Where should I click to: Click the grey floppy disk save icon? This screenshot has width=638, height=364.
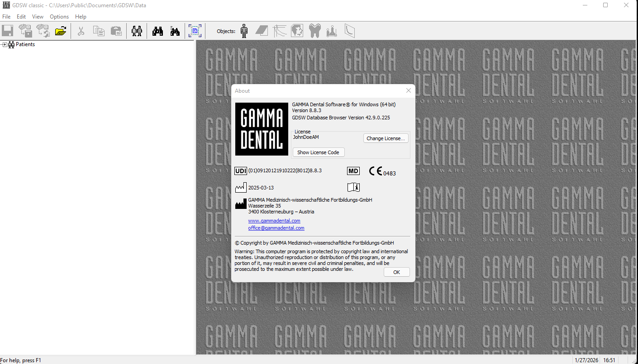coord(8,31)
